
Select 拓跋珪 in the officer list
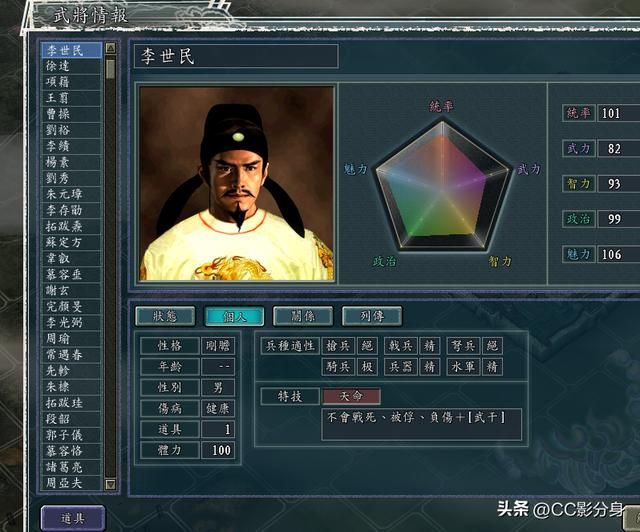[x=71, y=403]
